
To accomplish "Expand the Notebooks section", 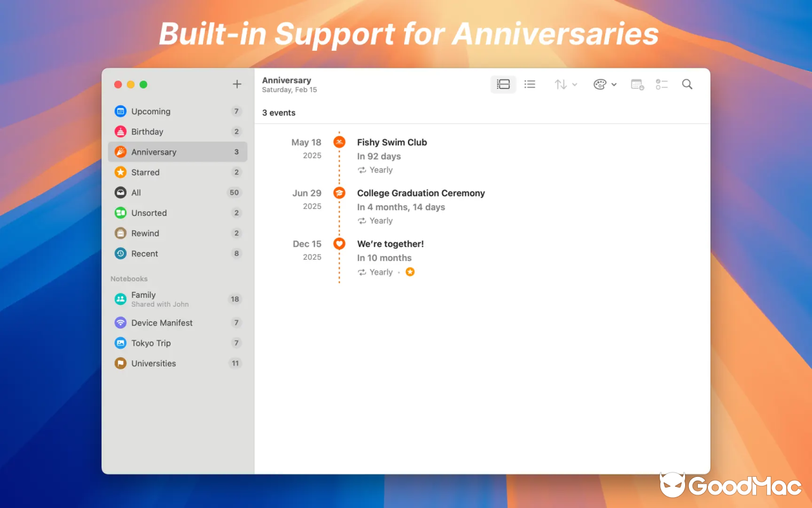I will [129, 278].
